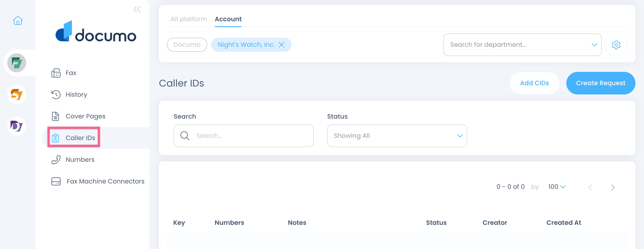
Task: Open the orange S app icon
Action: coord(17,94)
